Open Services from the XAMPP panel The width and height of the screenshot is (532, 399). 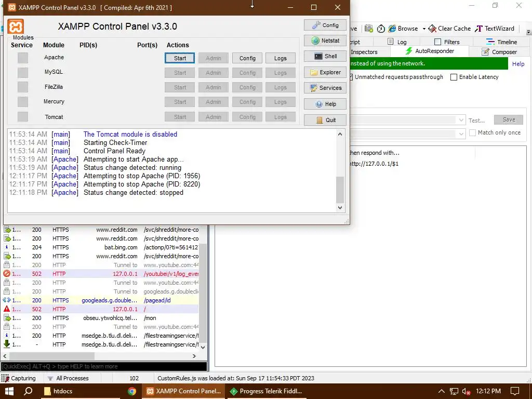325,88
